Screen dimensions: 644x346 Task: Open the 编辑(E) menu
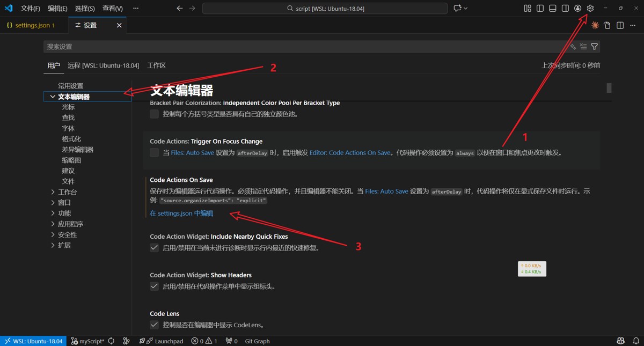click(x=57, y=9)
